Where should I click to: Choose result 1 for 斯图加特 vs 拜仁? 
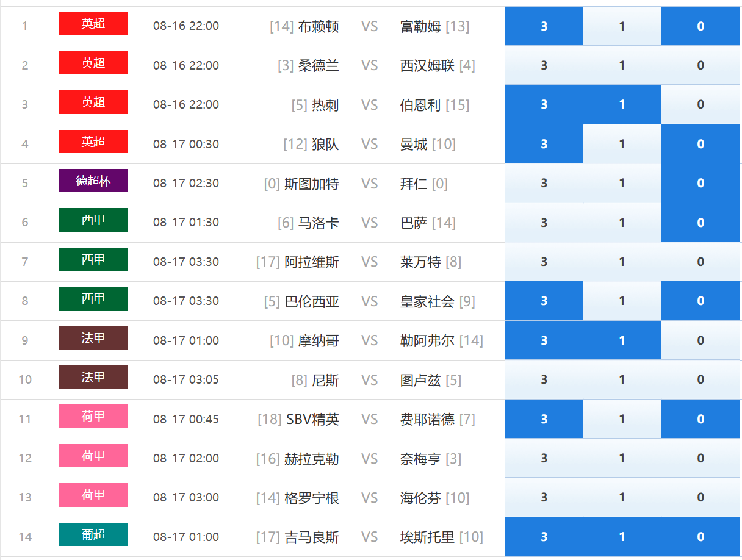(x=622, y=184)
